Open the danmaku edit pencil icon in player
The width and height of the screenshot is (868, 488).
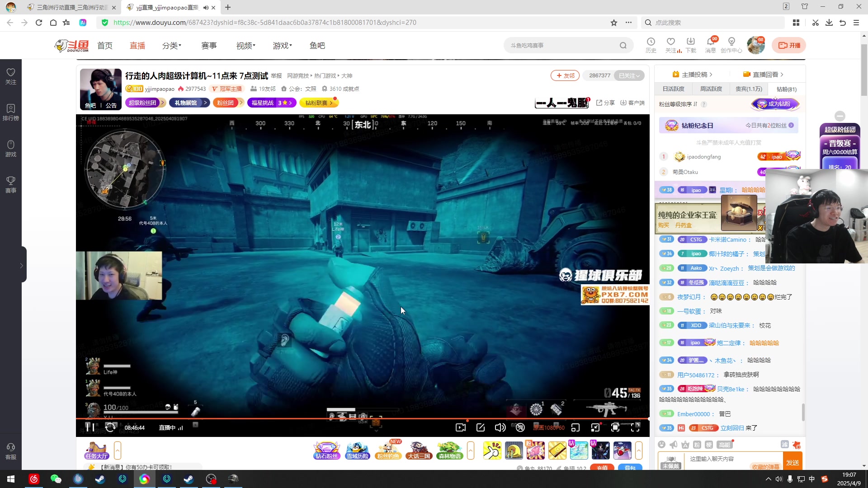point(481,427)
